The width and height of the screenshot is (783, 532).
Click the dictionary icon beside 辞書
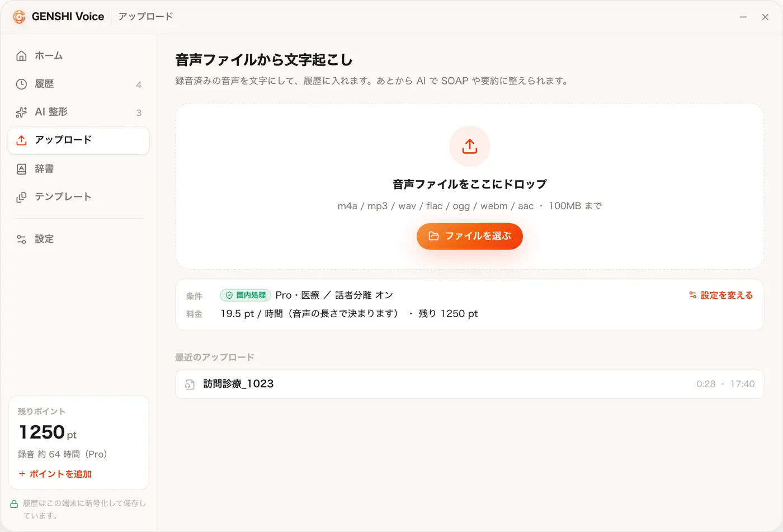(x=21, y=169)
